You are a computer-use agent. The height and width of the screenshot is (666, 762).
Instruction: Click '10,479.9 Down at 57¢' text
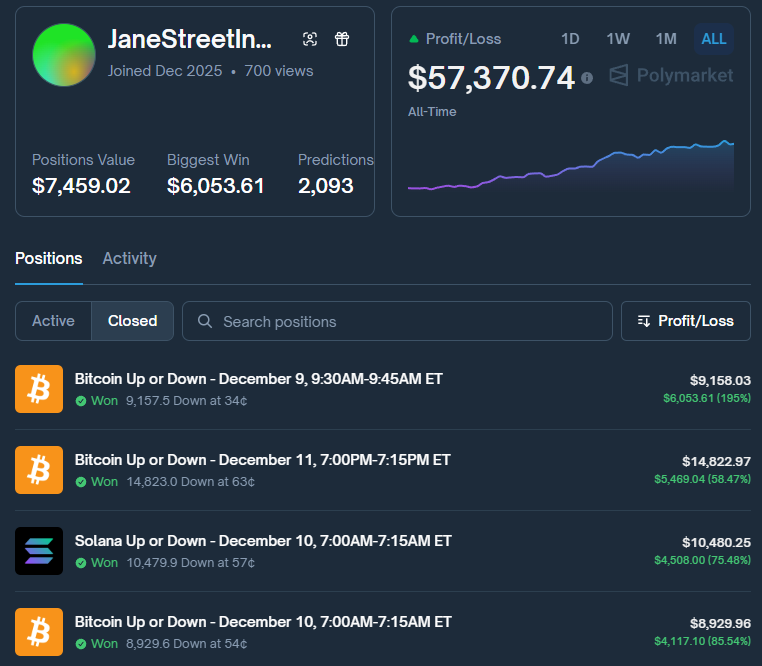pos(190,562)
